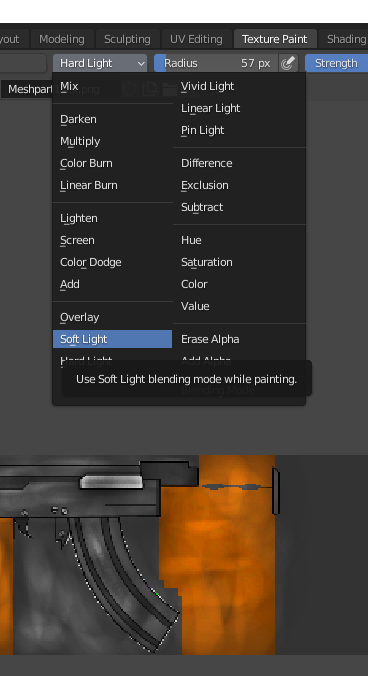The image size is (368, 676).
Task: Choose Darken blending mode
Action: tap(112, 119)
